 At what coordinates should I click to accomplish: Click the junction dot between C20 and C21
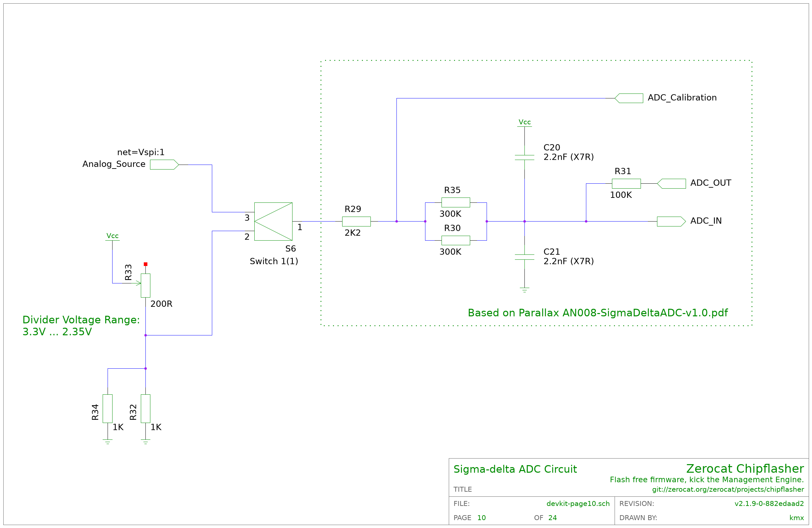[x=524, y=222]
